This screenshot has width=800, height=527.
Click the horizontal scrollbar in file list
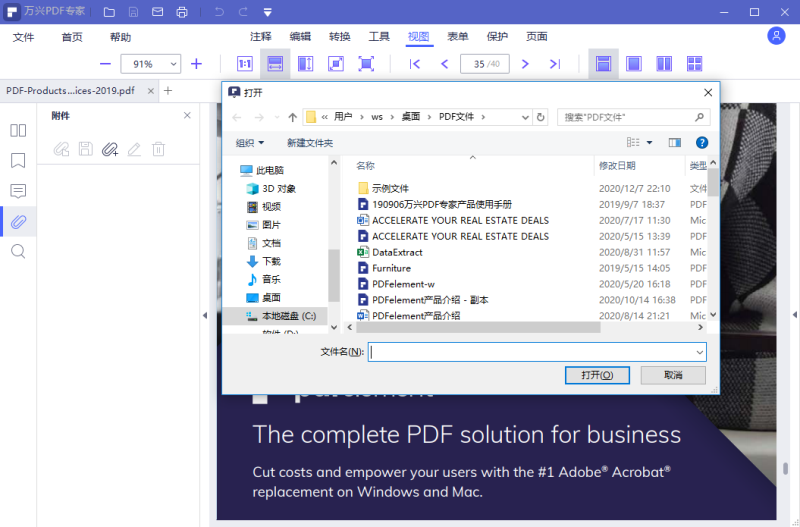[x=478, y=328]
